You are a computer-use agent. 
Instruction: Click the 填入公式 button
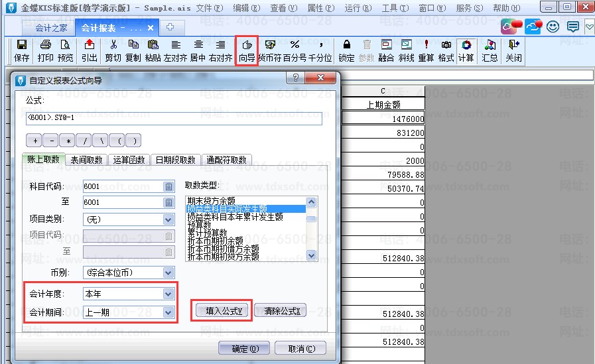point(221,310)
